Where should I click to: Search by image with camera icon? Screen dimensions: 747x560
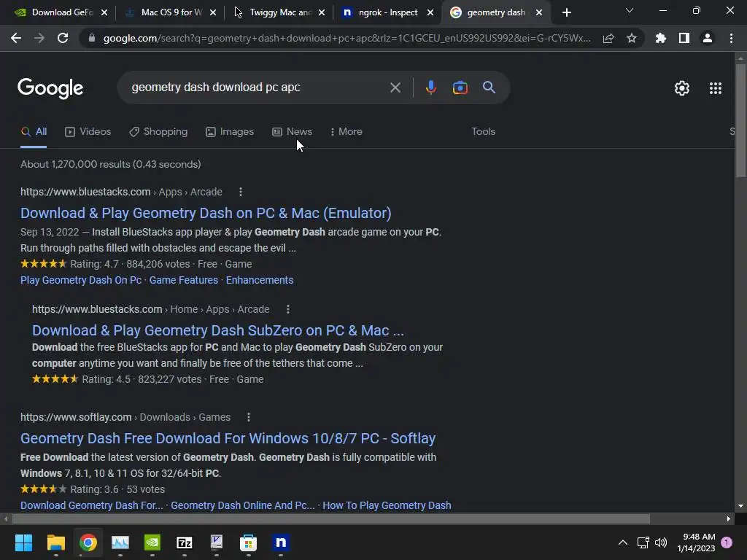point(460,87)
